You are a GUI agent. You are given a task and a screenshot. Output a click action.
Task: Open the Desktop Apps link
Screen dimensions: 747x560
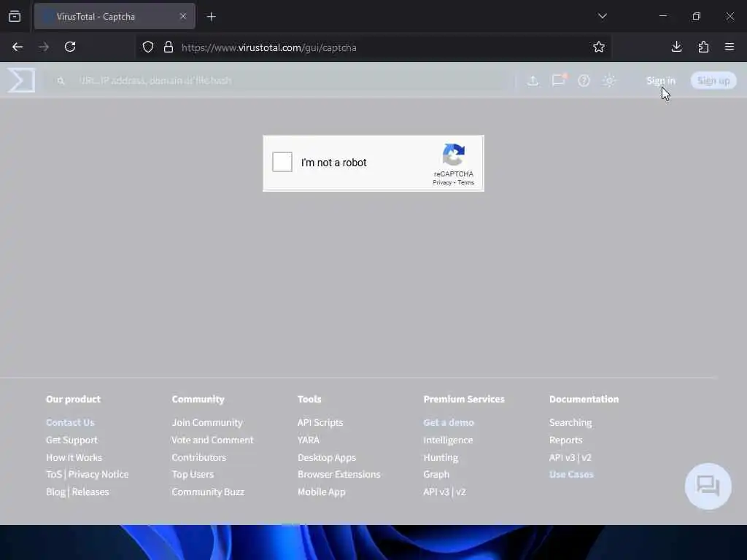pos(326,458)
